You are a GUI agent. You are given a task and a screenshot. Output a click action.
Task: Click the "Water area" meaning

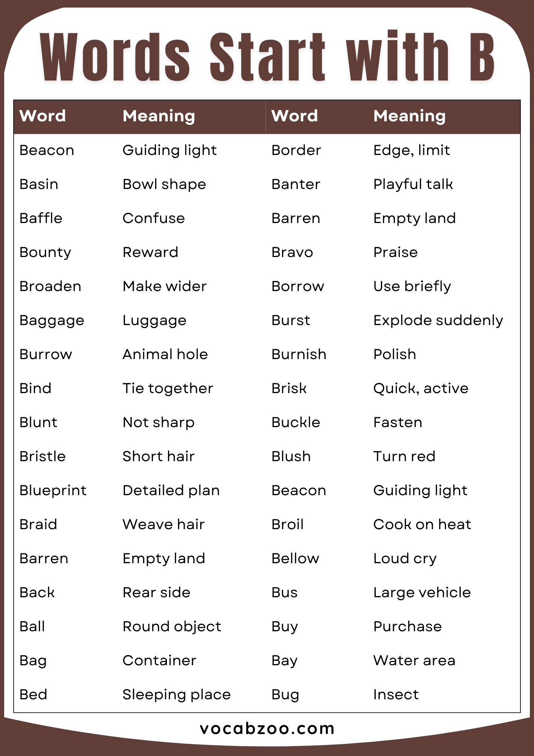click(x=414, y=660)
